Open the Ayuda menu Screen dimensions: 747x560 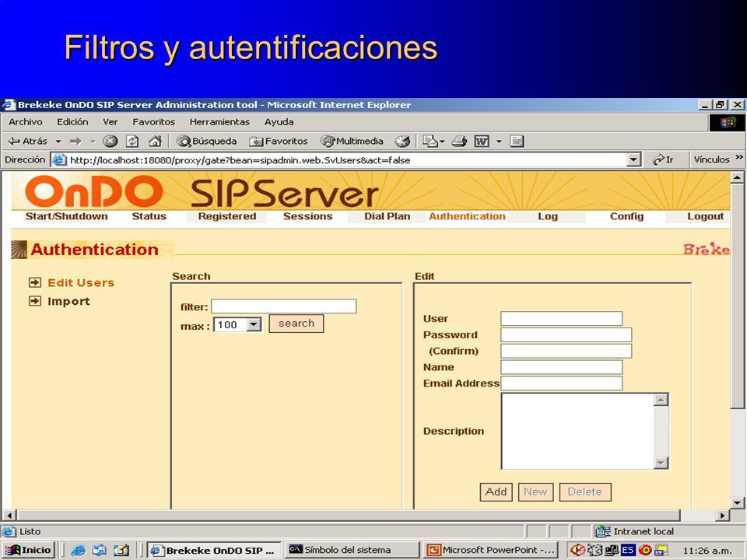tap(279, 122)
